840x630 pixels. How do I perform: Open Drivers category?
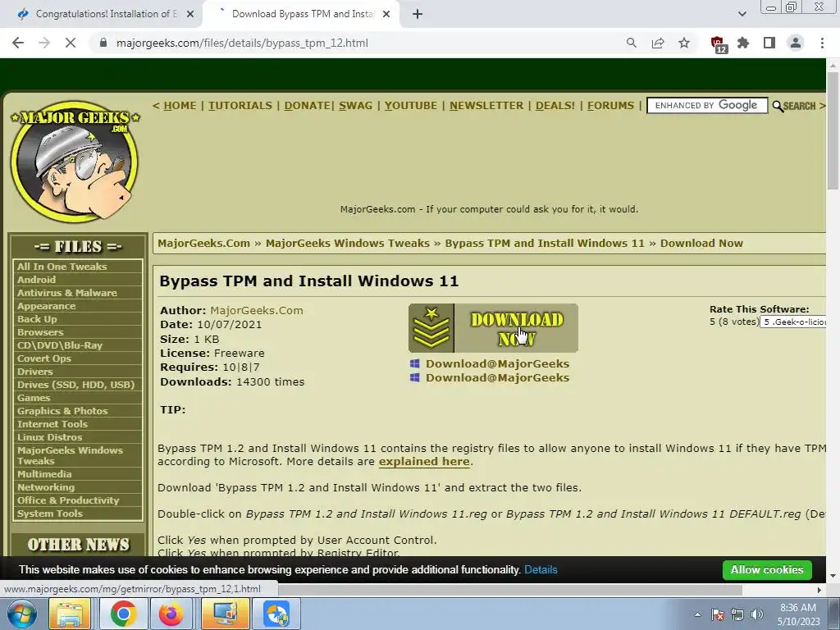click(x=34, y=372)
